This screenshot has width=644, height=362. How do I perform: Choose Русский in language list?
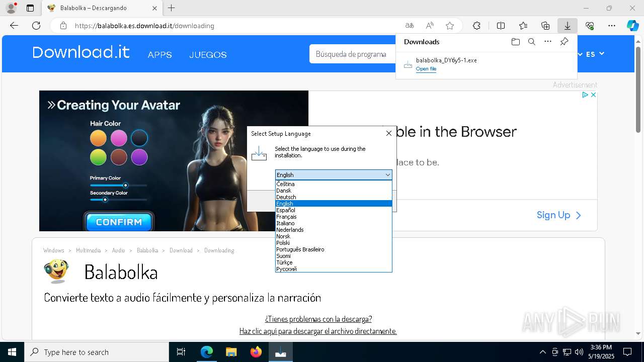pos(334,269)
